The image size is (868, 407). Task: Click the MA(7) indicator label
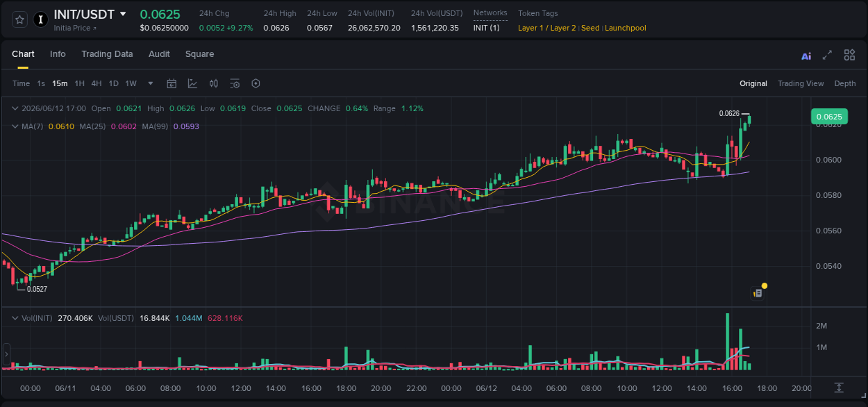33,126
